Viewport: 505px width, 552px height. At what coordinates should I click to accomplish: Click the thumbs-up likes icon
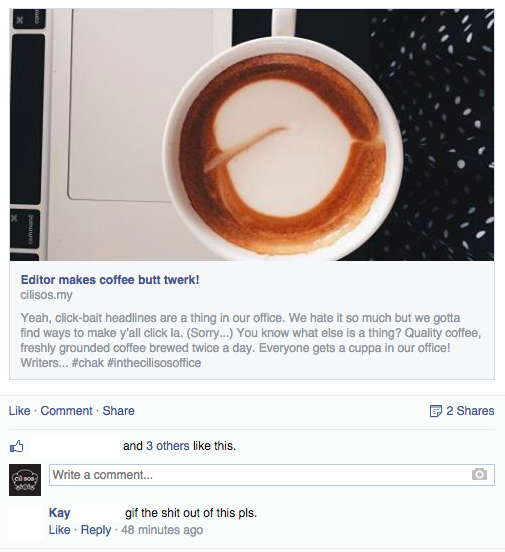16,446
